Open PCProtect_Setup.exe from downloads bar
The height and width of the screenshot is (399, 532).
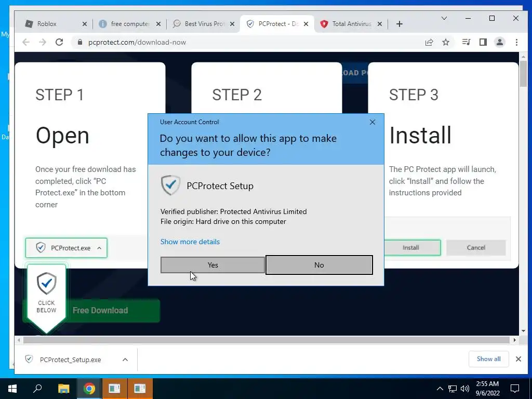70,360
